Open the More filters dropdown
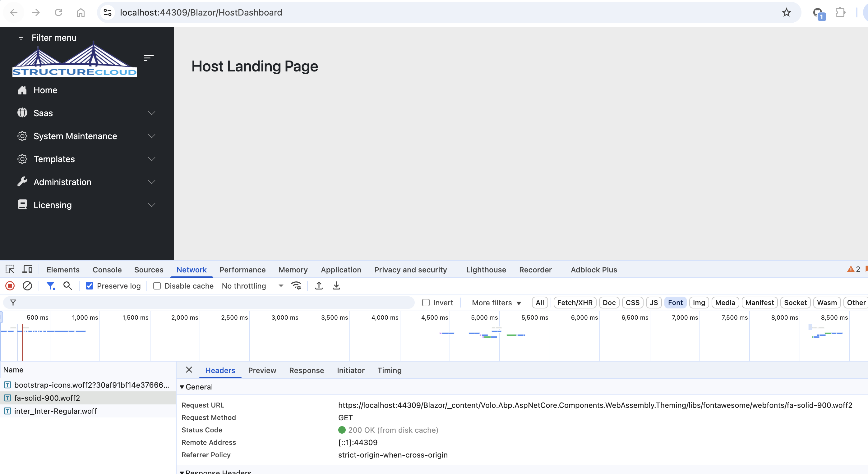Screen dimensions: 868x474 click(x=496, y=303)
